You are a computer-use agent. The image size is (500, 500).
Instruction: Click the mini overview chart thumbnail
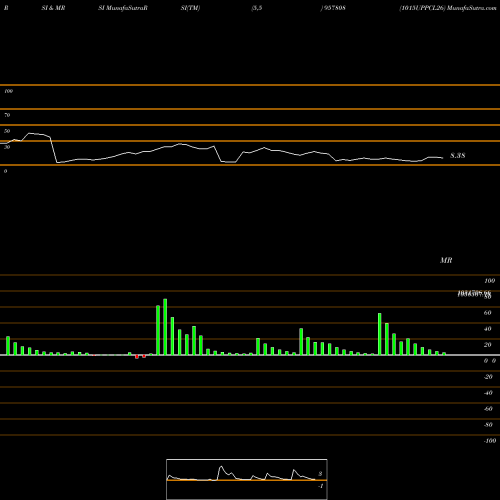coord(247,479)
